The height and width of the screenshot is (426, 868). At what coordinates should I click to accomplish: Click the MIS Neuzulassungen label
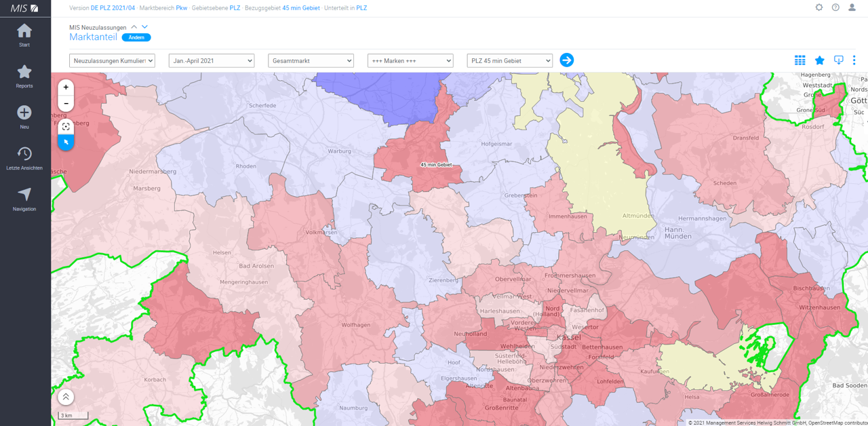tap(98, 28)
